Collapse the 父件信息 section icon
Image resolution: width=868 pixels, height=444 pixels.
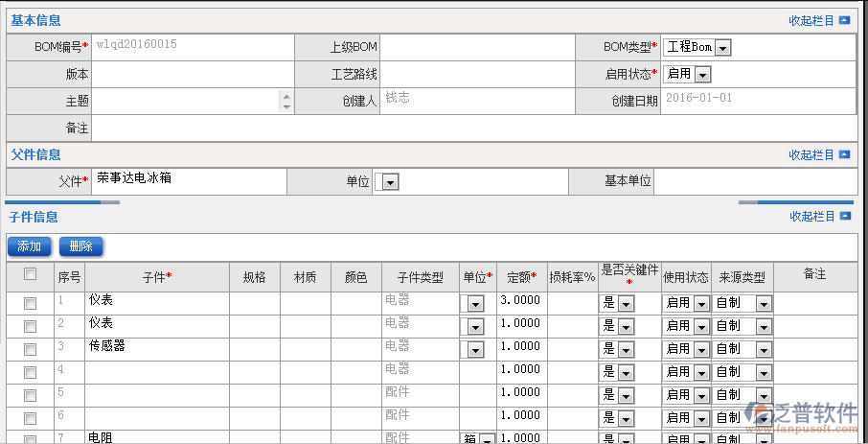click(844, 154)
